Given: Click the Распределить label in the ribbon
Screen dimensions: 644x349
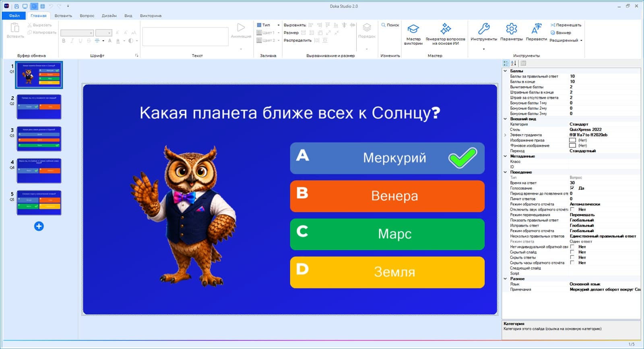Looking at the screenshot, I should click(x=297, y=40).
